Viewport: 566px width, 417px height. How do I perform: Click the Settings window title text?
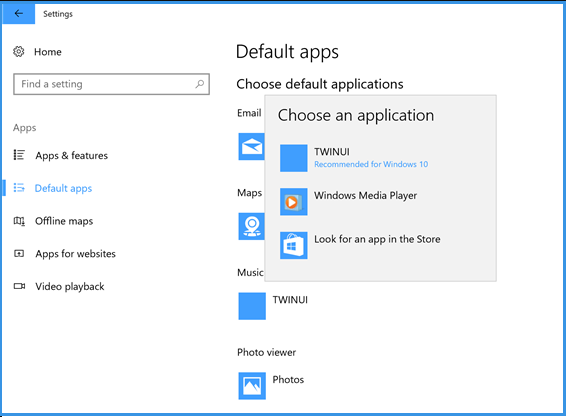[58, 14]
